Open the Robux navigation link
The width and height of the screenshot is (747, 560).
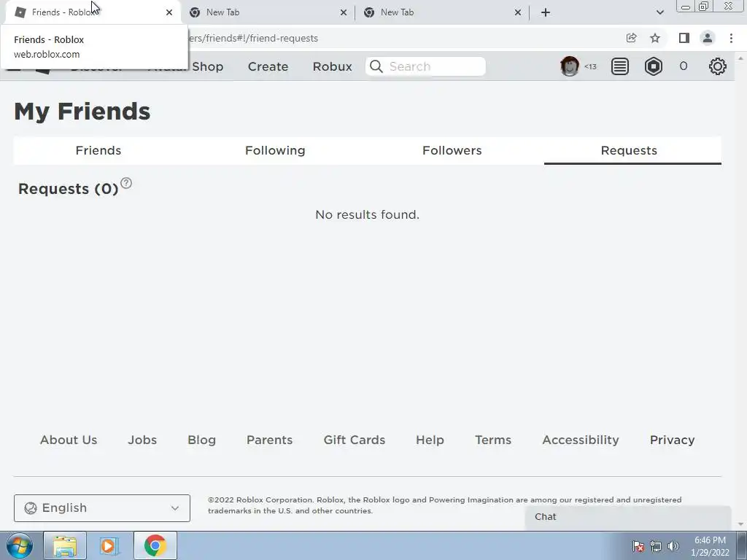pyautogui.click(x=332, y=66)
